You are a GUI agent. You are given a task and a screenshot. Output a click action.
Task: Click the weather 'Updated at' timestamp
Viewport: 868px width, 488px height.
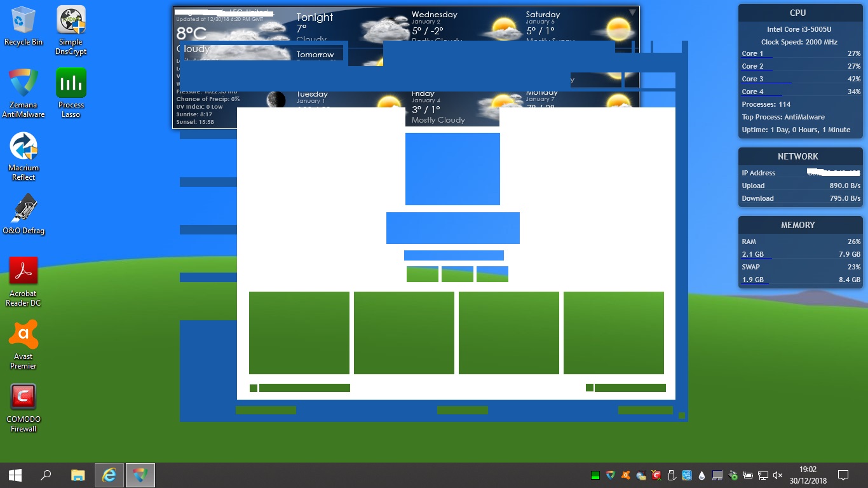[x=219, y=20]
